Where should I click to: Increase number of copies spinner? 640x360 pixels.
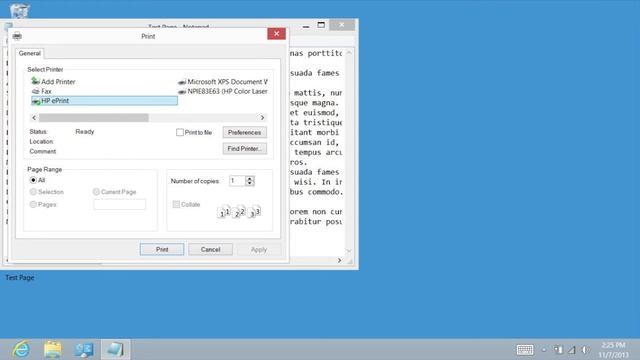250,178
